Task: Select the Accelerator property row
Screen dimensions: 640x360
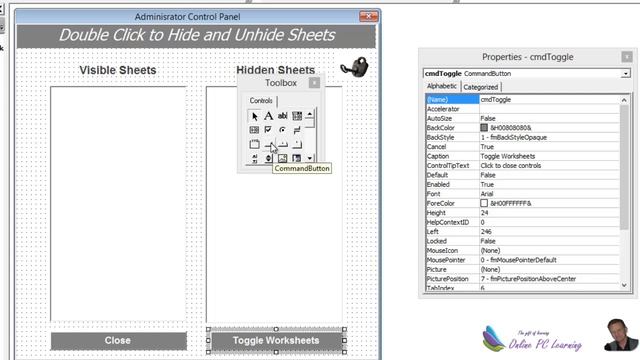Action: [x=522, y=109]
